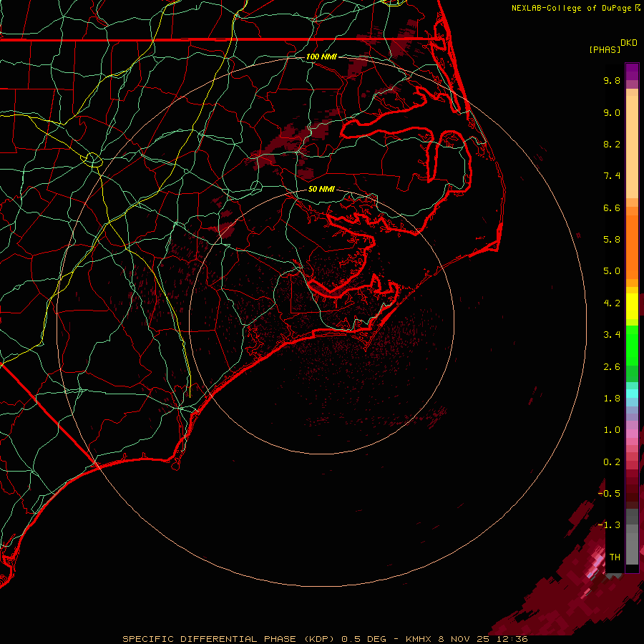
Task: Click the -0.5 legend value
Action: pos(609,494)
